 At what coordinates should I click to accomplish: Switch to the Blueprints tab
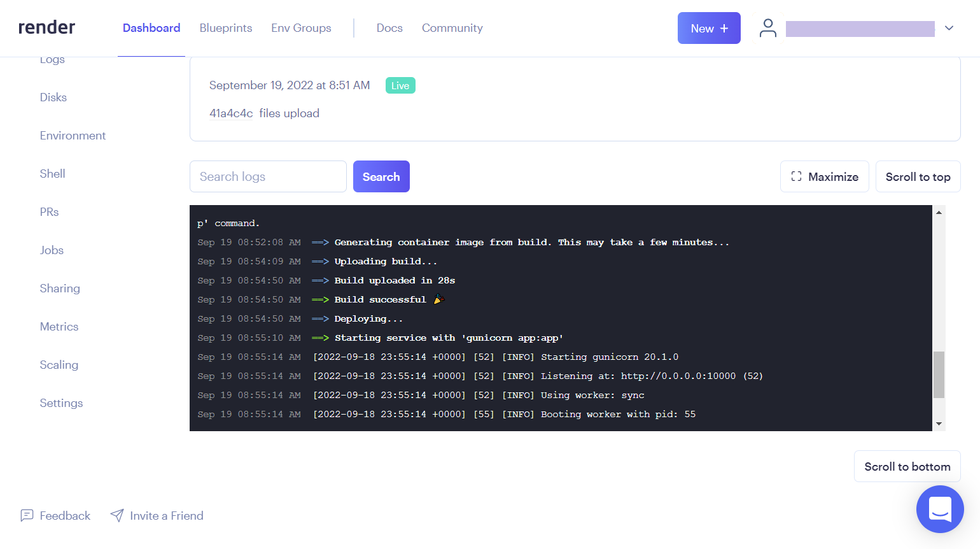226,27
